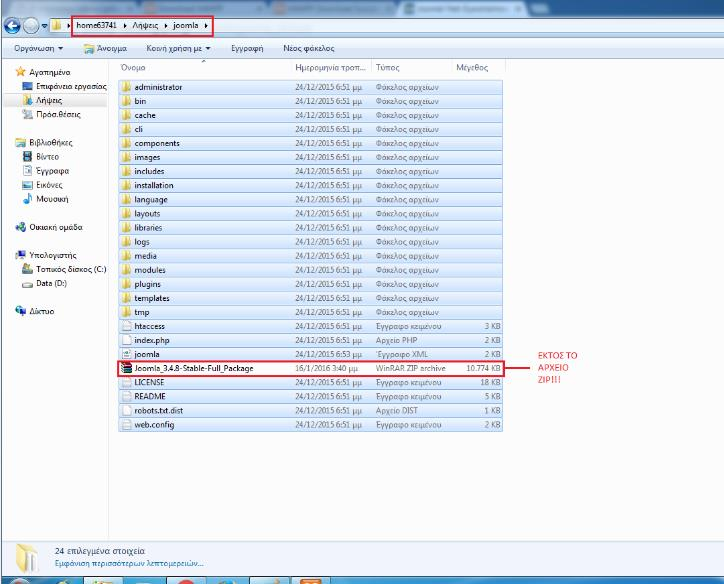
Task: Click the 10.774 KB size cell
Action: tap(483, 368)
